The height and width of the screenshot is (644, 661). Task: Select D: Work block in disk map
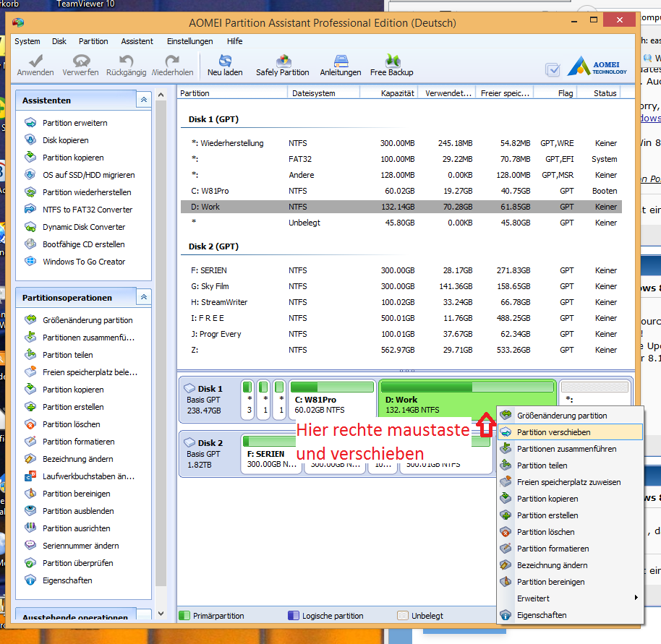tap(467, 398)
